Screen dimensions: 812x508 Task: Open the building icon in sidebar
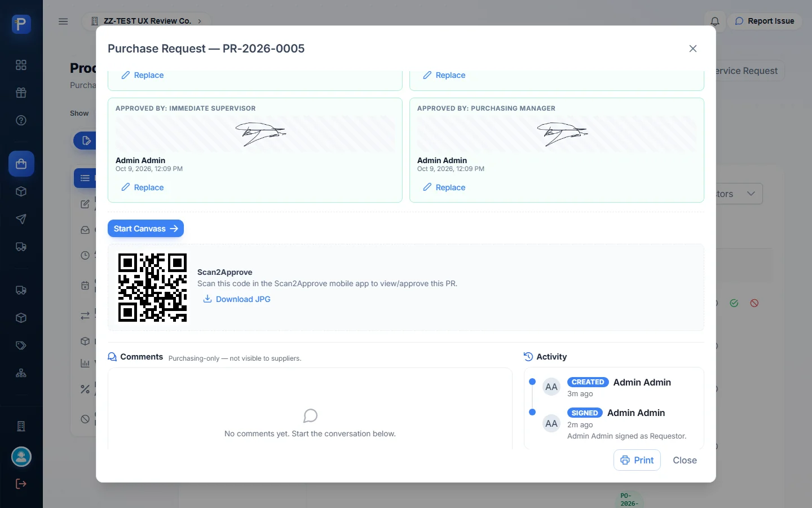21,426
